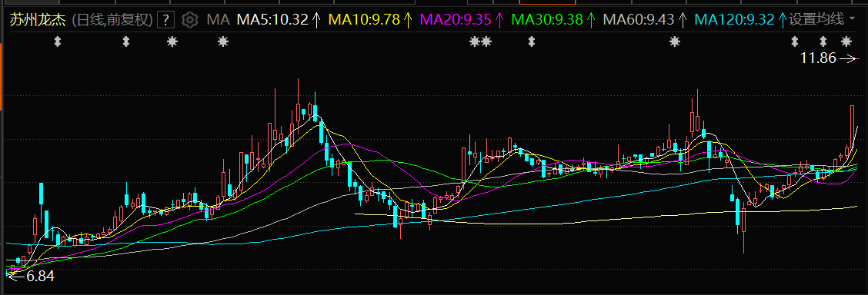The height and width of the screenshot is (295, 868).
Task: Click the star marker beneath the MA label
Action: click(x=223, y=41)
